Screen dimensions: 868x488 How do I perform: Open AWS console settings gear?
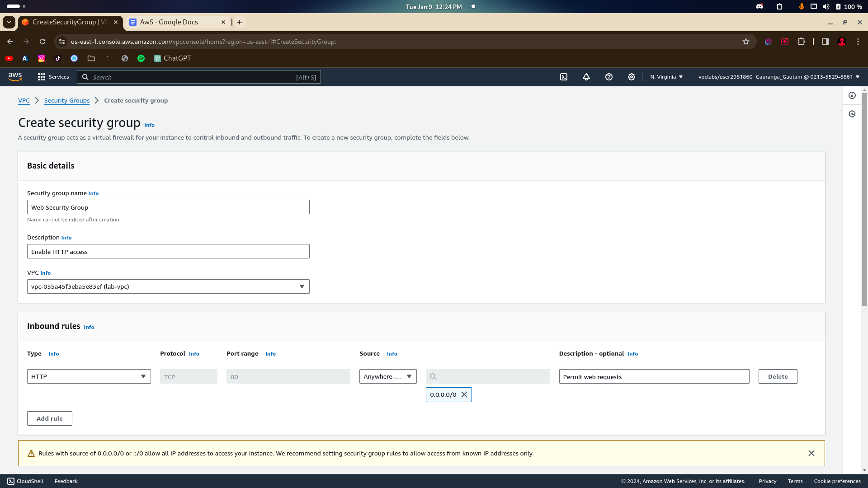coord(632,77)
